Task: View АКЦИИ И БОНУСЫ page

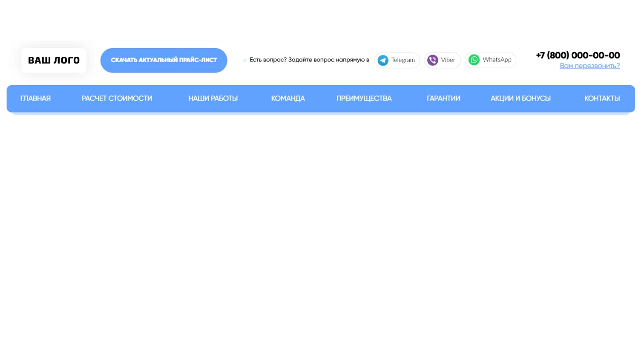Action: point(520,98)
